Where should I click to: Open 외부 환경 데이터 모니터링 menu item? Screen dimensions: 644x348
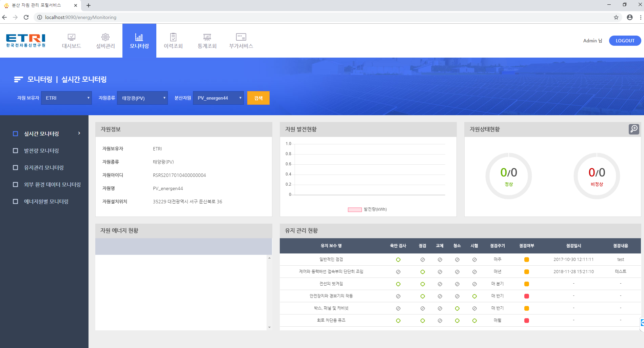pos(52,185)
